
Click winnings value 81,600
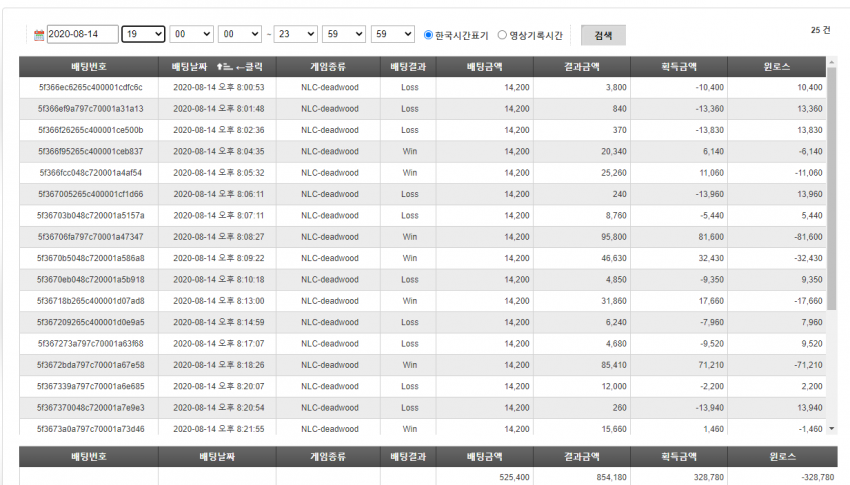[x=711, y=237]
